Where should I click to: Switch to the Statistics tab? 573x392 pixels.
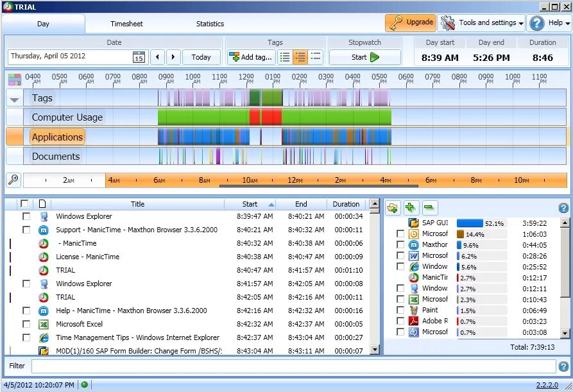click(210, 24)
